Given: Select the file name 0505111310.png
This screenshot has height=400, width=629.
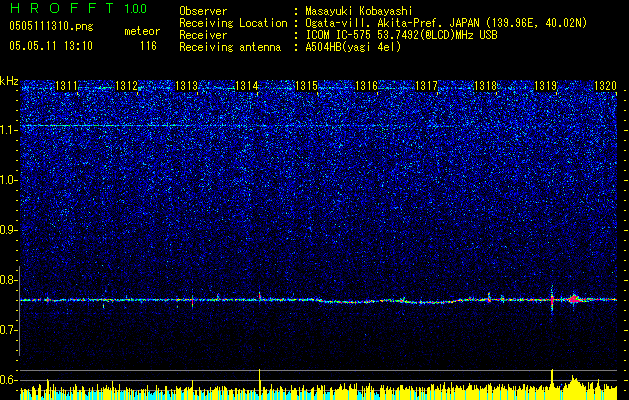Looking at the screenshot, I should (x=51, y=26).
